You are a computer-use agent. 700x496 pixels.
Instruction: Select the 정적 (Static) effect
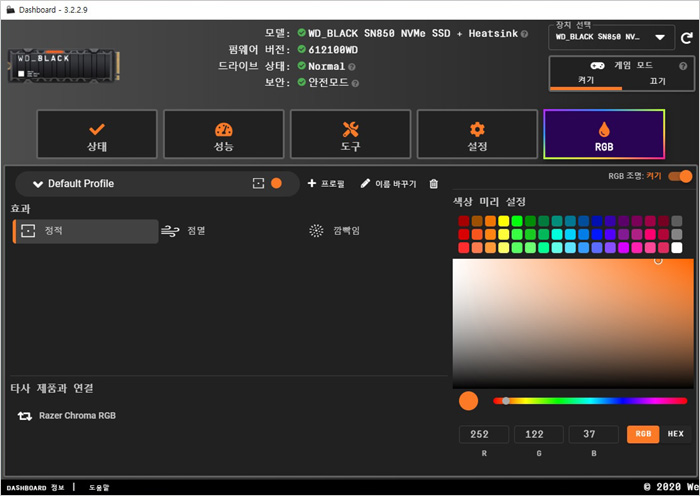click(x=85, y=231)
